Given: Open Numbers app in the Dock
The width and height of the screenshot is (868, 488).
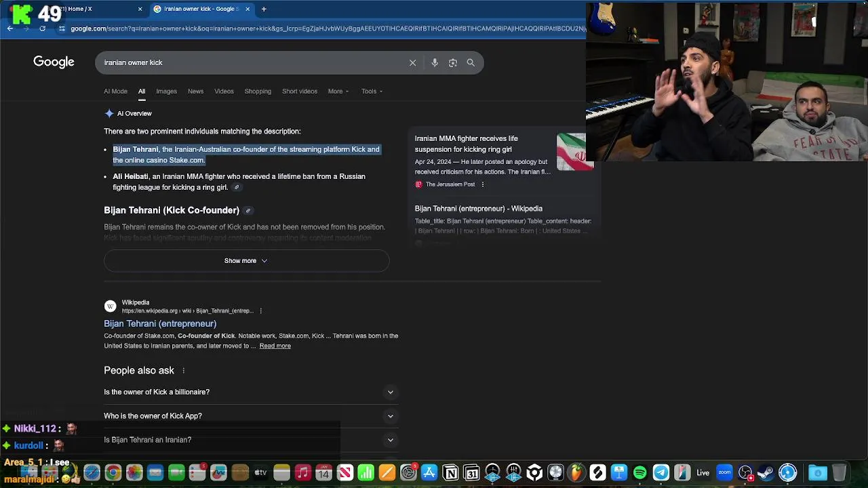Looking at the screenshot, I should tap(366, 472).
